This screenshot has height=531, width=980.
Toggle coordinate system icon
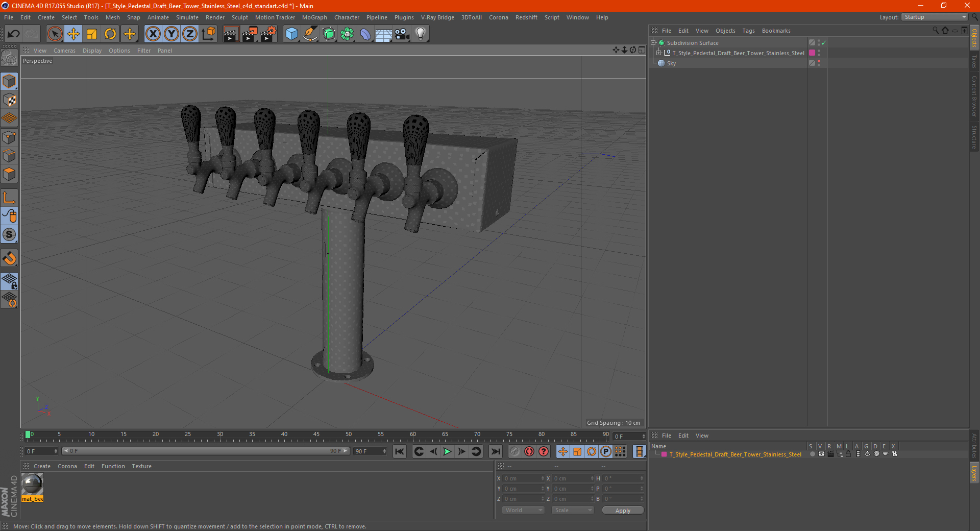[208, 34]
